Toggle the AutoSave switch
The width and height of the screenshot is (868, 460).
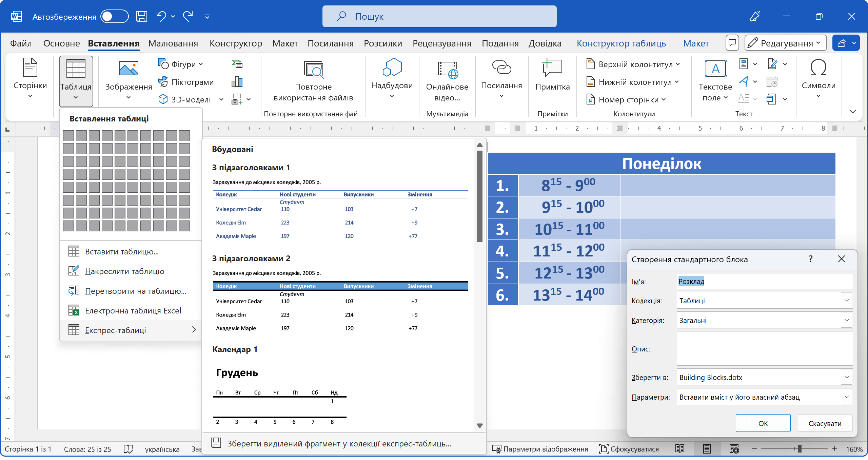point(115,16)
